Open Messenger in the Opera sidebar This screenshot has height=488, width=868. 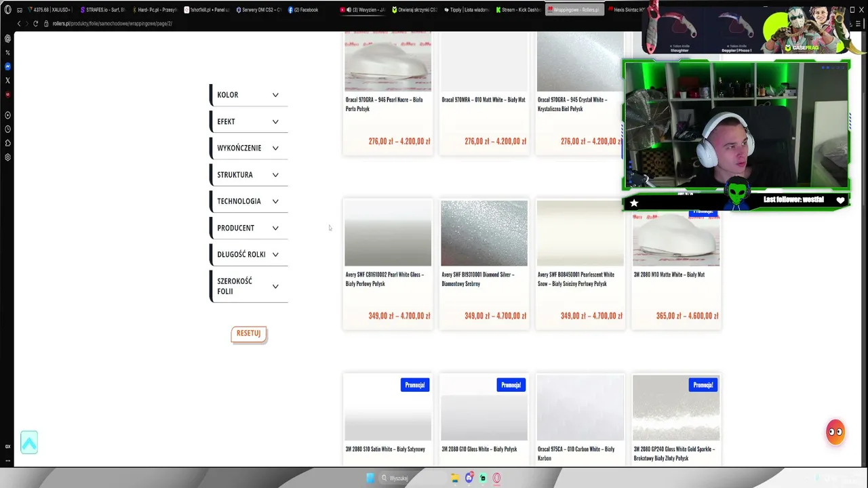[7, 66]
